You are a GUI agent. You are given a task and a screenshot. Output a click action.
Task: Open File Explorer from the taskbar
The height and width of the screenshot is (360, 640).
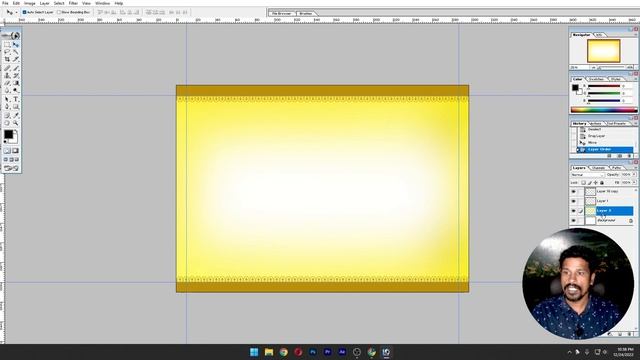coord(269,352)
